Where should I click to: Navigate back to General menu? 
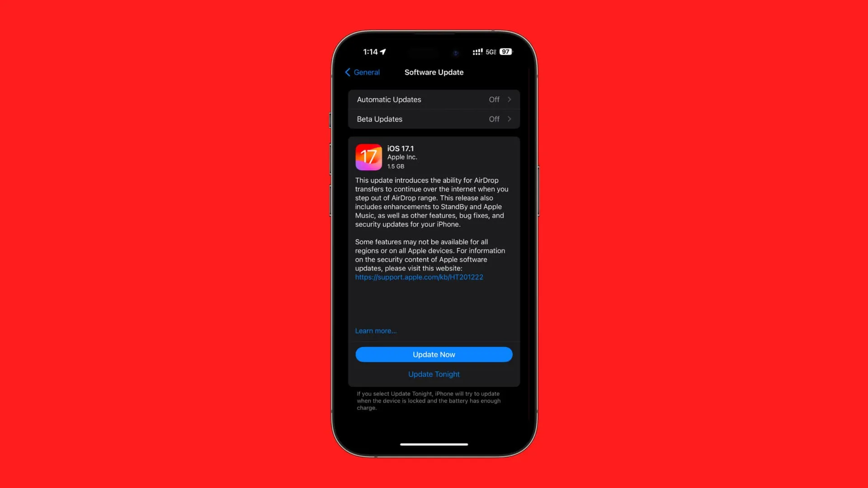[363, 72]
